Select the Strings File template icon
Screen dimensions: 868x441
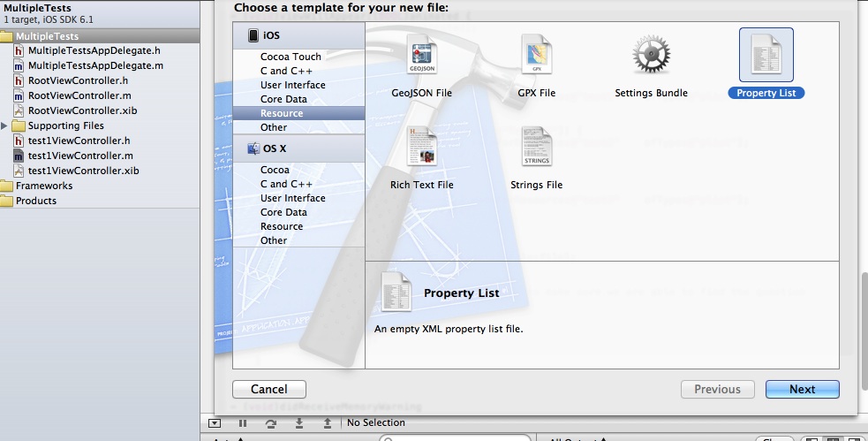click(536, 148)
